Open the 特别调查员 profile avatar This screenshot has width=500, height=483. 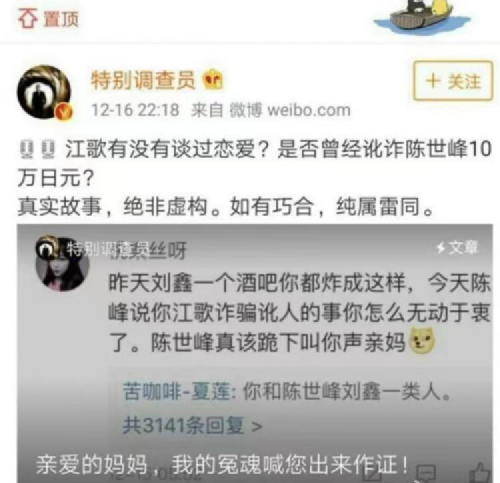(44, 92)
